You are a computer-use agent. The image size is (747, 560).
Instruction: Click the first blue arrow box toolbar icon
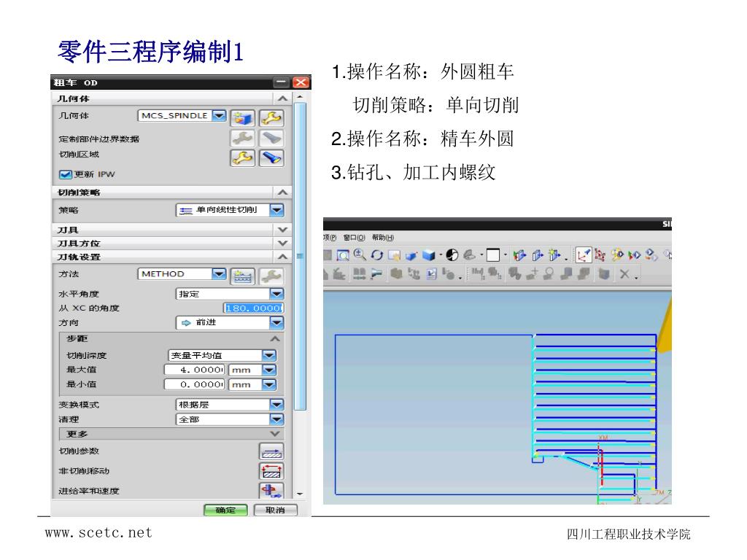[x=519, y=255]
